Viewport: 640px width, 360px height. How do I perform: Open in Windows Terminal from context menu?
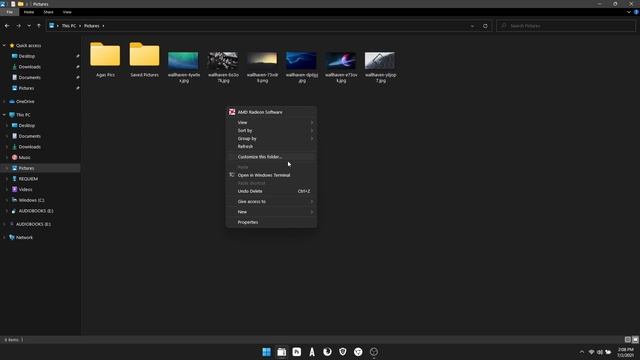[271, 175]
